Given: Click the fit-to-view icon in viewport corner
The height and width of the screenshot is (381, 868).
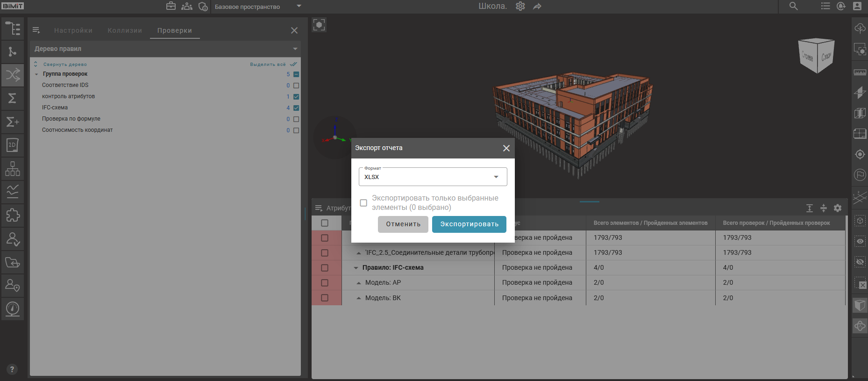Looking at the screenshot, I should point(319,25).
